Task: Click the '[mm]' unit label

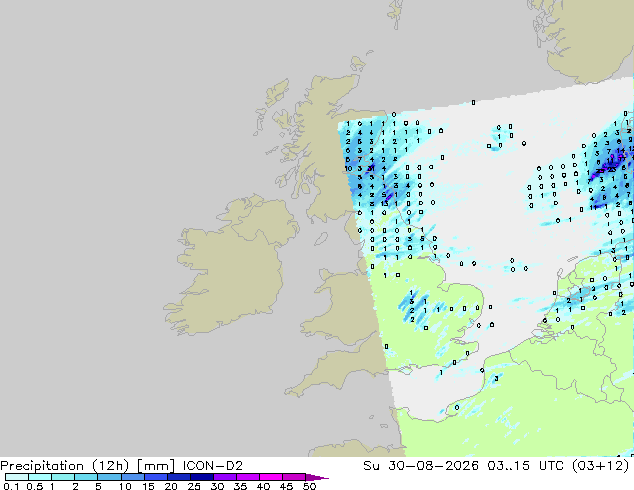Action: coord(156,466)
